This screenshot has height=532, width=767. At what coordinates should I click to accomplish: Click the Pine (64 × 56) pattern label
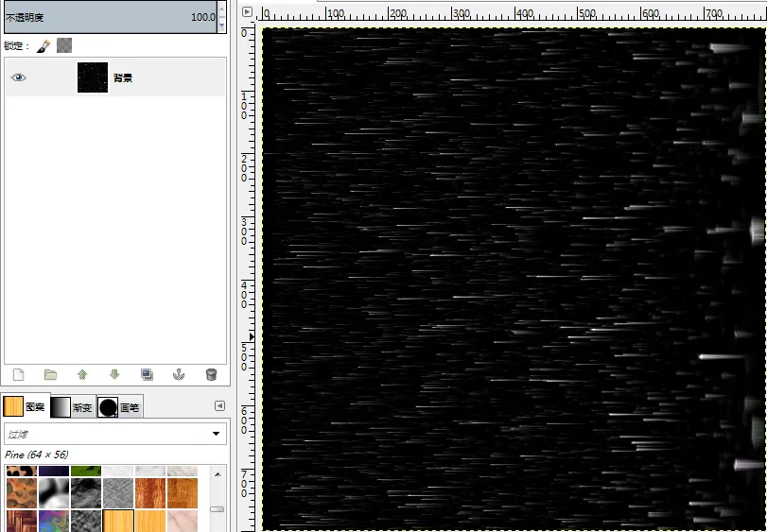(x=37, y=455)
